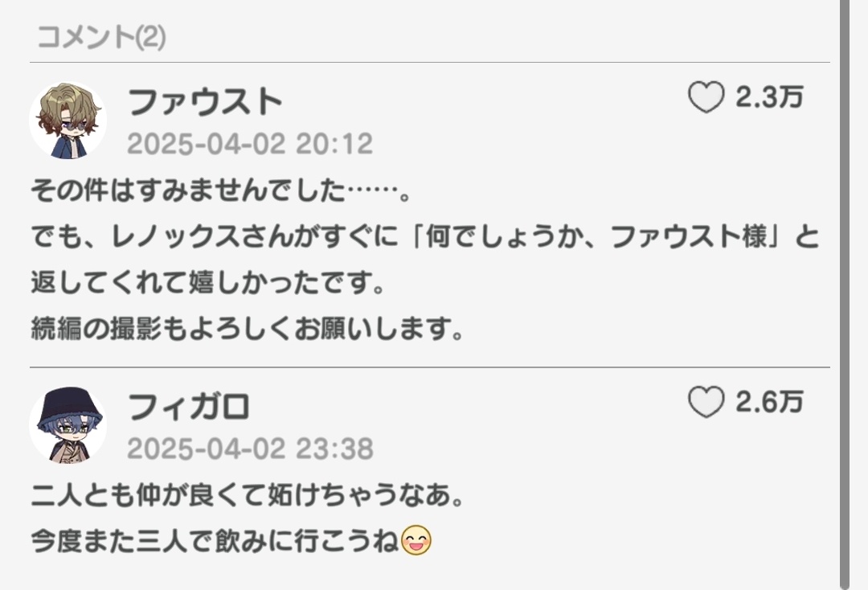Click the line 続編の撮影もよろしくお願いします
Screen dimensions: 868x590
(x=247, y=329)
